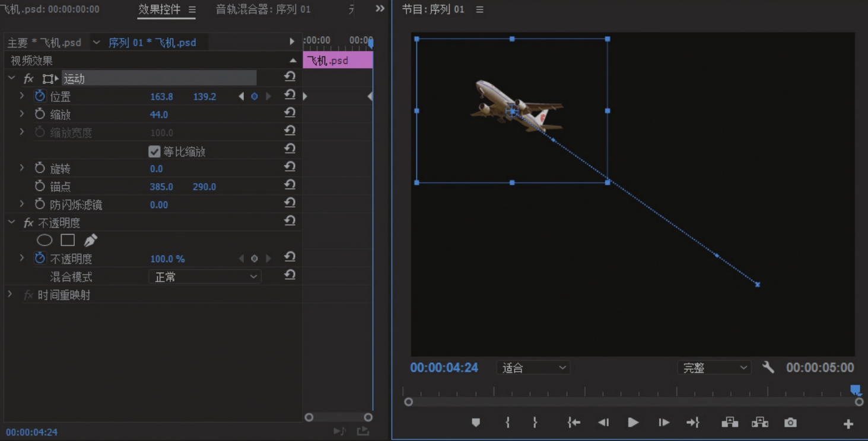
Task: Expand the 时间重映射 time remapping section
Action: (10, 295)
